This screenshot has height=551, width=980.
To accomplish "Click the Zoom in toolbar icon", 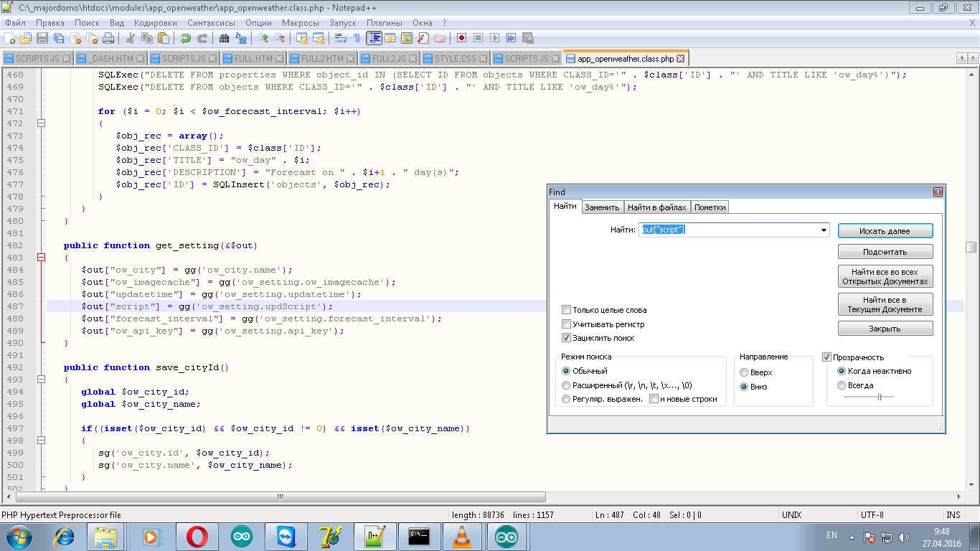I will point(263,38).
